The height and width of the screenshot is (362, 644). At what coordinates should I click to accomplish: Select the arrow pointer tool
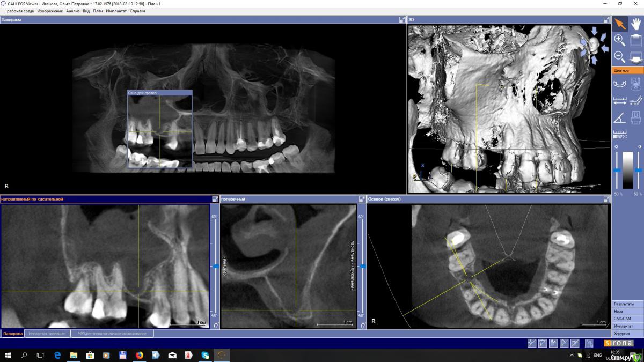coord(620,24)
